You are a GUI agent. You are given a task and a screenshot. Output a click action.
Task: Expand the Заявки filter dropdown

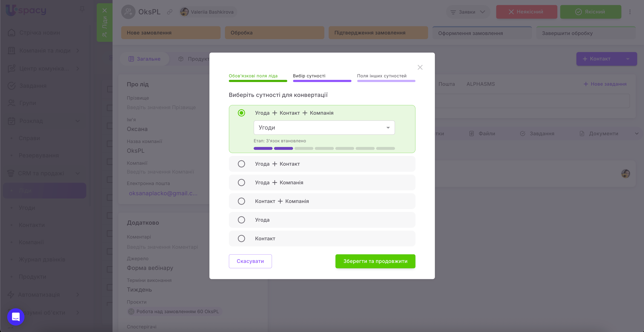[468, 12]
